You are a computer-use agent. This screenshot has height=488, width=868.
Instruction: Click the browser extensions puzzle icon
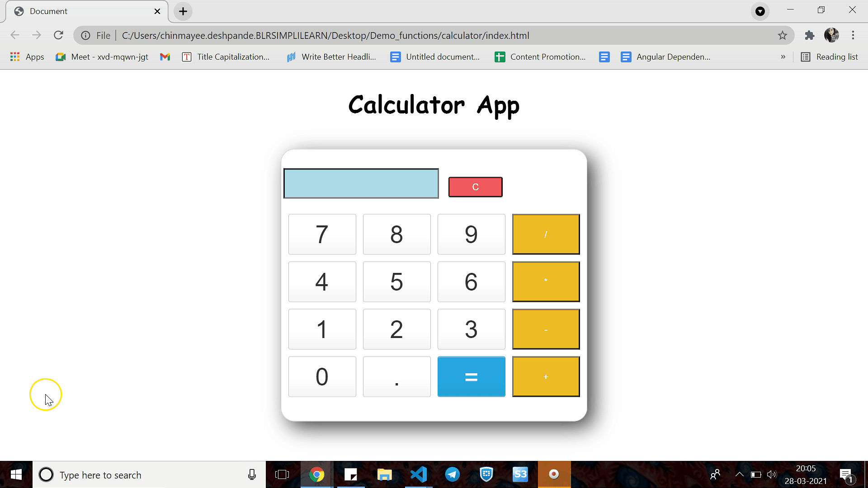pyautogui.click(x=809, y=35)
